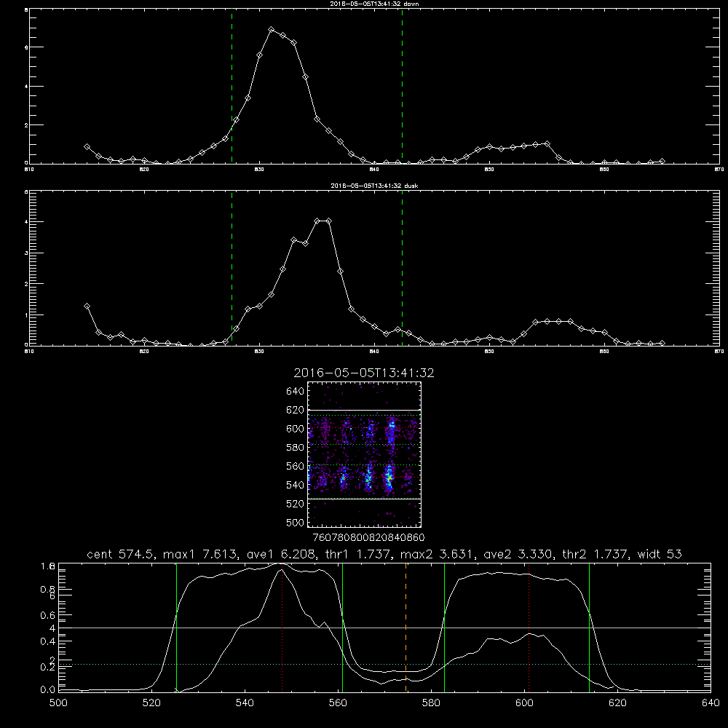This screenshot has width=728, height=728.
Task: Click the x-axis numbers '760780800820840860' under the image
Action: coord(369,537)
